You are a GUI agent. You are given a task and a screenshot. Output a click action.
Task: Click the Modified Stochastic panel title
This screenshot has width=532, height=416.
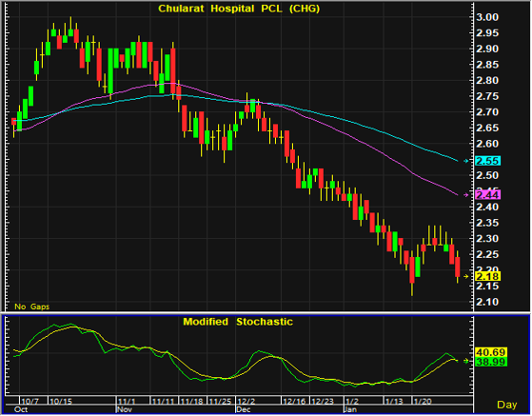coord(238,322)
